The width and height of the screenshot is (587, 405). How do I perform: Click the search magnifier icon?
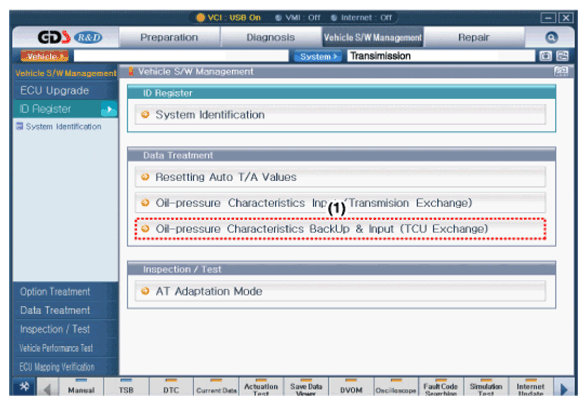click(551, 37)
